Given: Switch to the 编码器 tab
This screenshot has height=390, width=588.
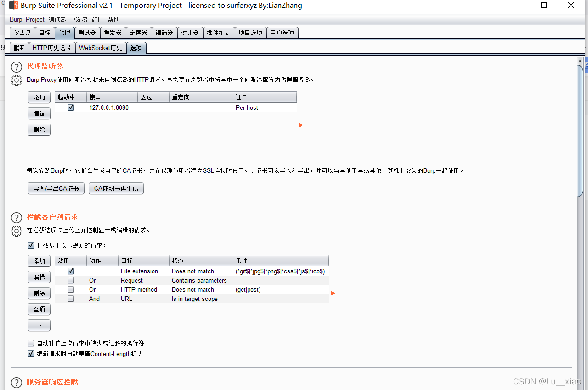Looking at the screenshot, I should point(164,33).
